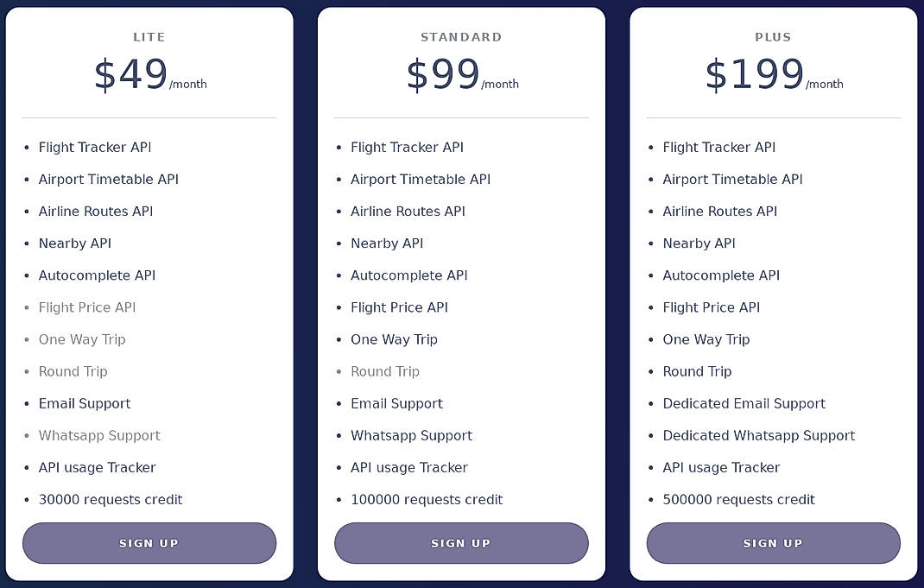This screenshot has width=924, height=588.
Task: Click the grayed-out Flight Price API item
Action: (87, 307)
